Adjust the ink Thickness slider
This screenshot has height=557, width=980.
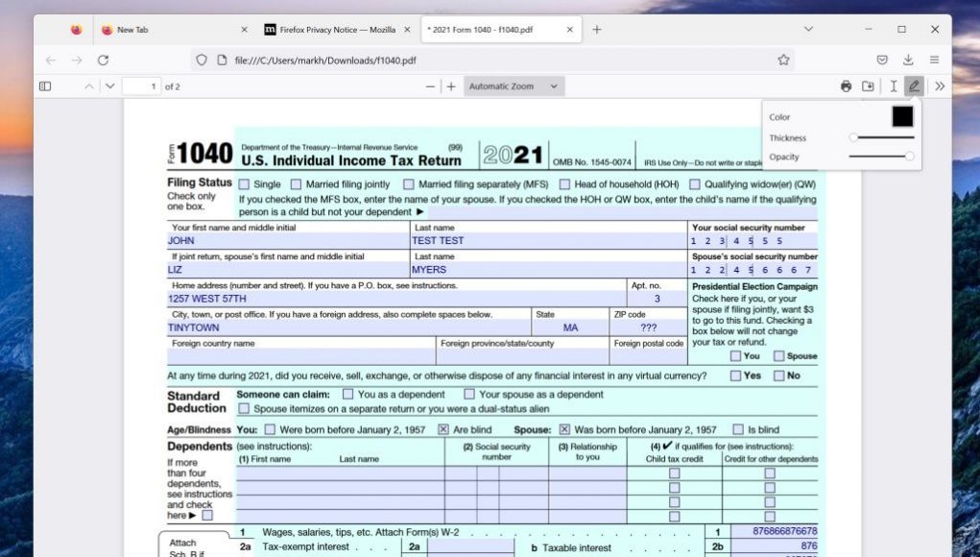click(x=881, y=137)
